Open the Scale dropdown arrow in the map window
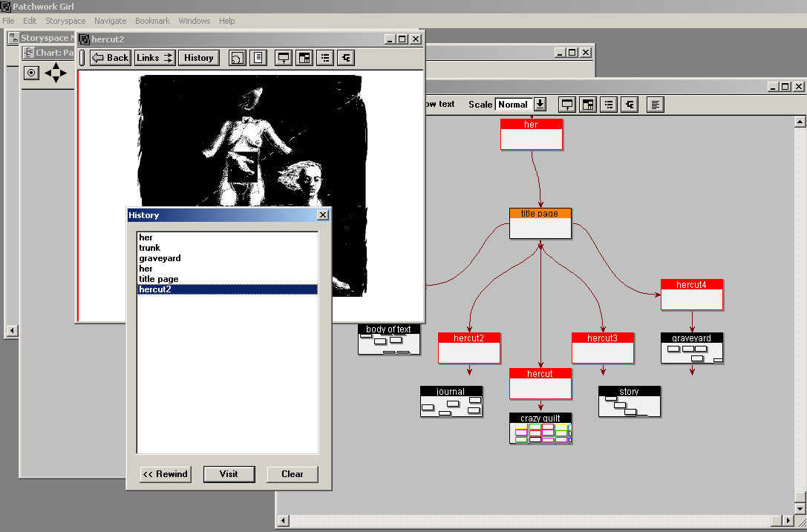Image resolution: width=807 pixels, height=532 pixels. coord(540,105)
